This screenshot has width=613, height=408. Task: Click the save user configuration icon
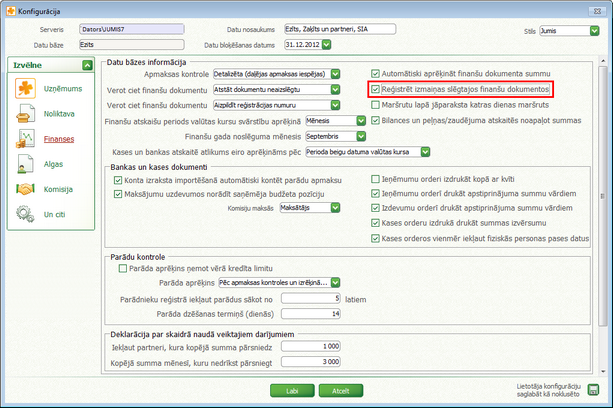593,390
